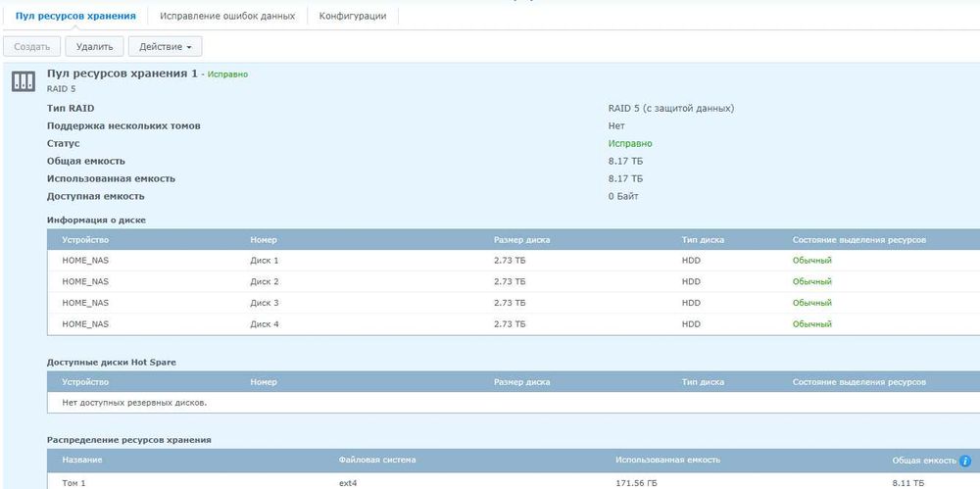Click Обычный status in the Диск 1 row
The image size is (980, 489).
[x=811, y=260]
